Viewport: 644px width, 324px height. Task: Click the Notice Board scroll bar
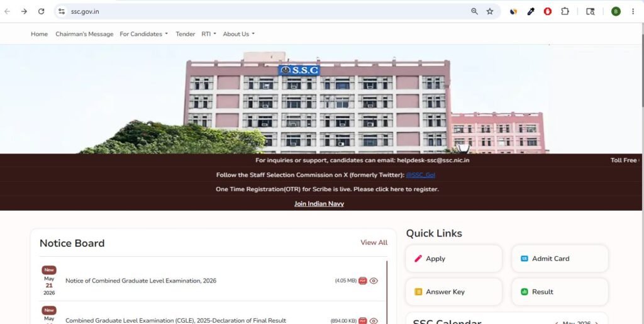click(387, 292)
